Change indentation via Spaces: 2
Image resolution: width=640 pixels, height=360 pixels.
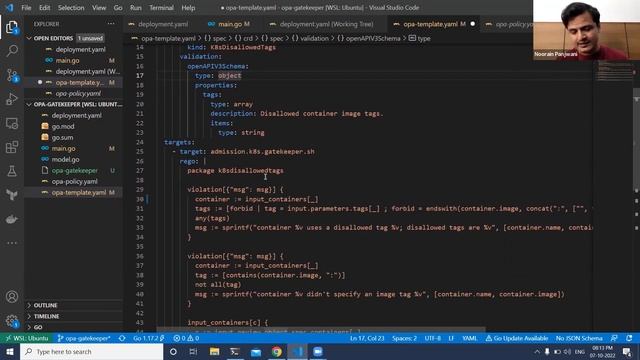click(404, 338)
